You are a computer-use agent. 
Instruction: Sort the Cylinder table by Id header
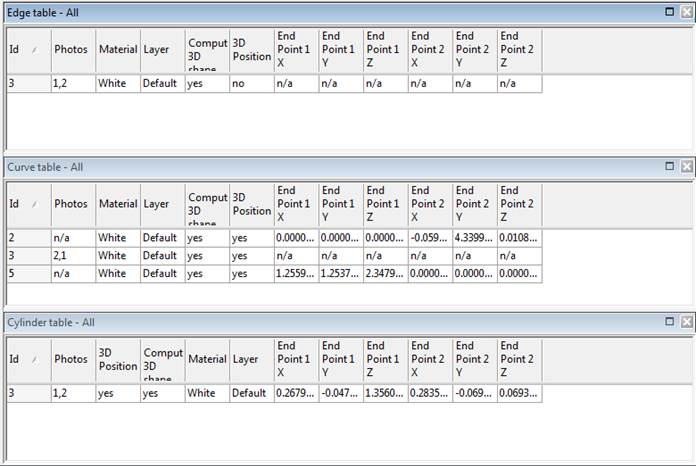click(x=28, y=359)
